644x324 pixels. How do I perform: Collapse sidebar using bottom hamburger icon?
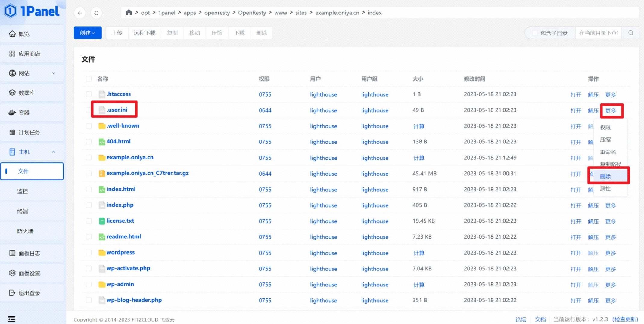click(12, 319)
